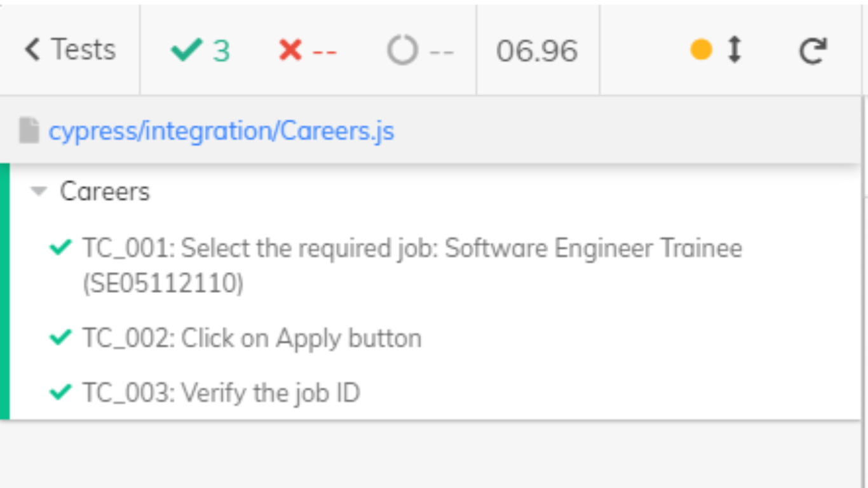Image resolution: width=868 pixels, height=488 pixels.
Task: Click the TC_003 passed checkmark
Action: coord(60,393)
